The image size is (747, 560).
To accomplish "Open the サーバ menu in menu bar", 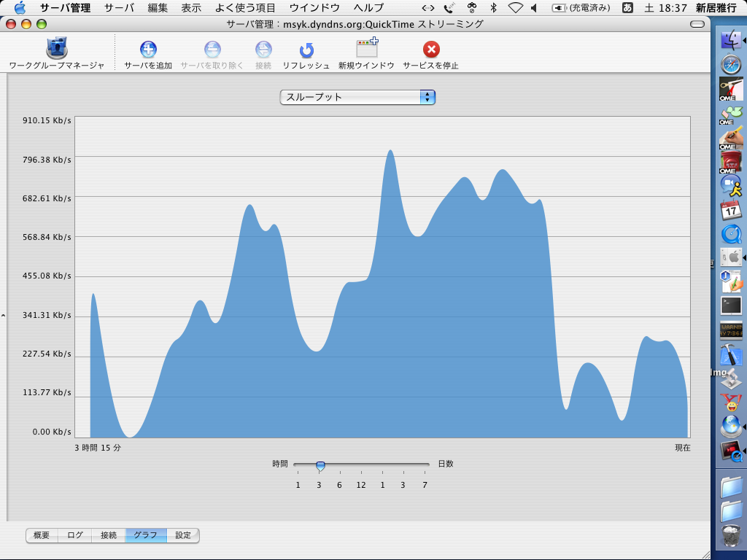I will pos(119,8).
